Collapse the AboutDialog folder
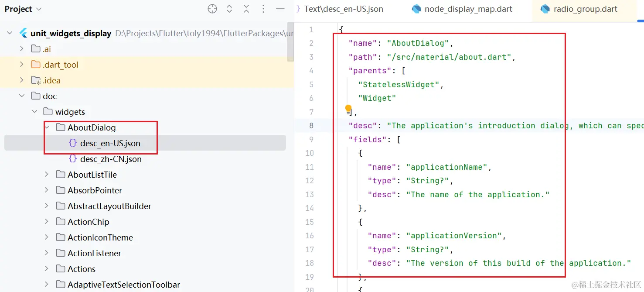 pyautogui.click(x=47, y=127)
